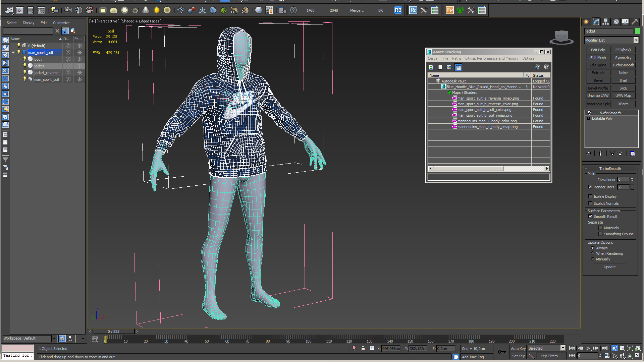Click the render frame window icon
The height and width of the screenshot is (362, 644).
click(20, 10)
